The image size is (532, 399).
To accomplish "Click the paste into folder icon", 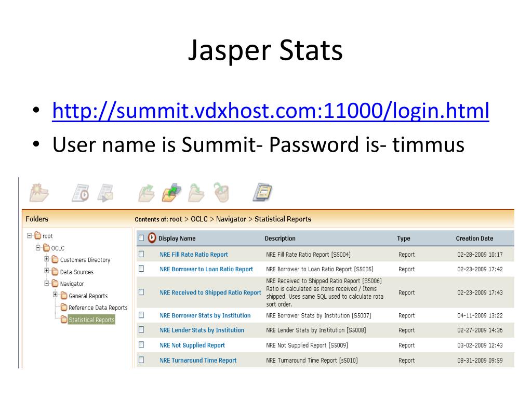I will (x=196, y=193).
